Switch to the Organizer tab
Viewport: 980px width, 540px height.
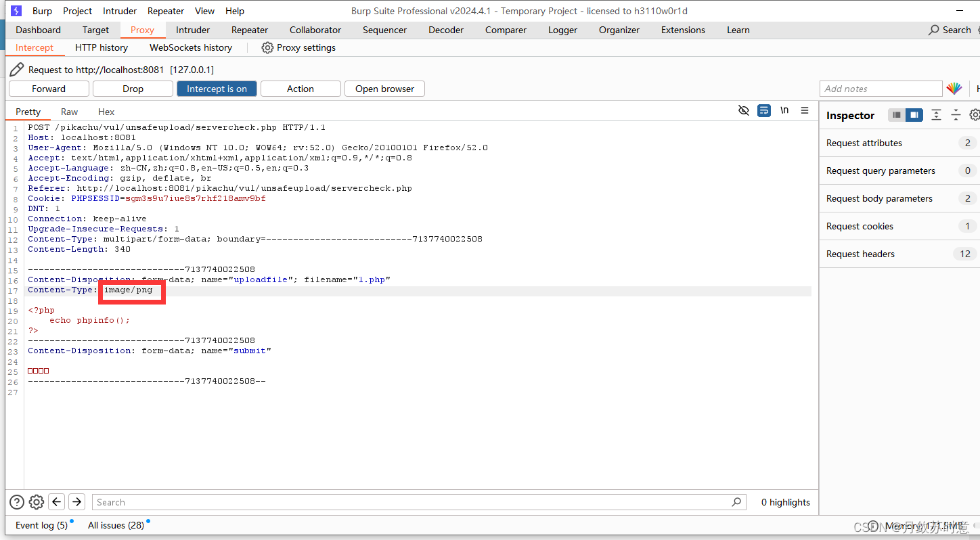619,30
